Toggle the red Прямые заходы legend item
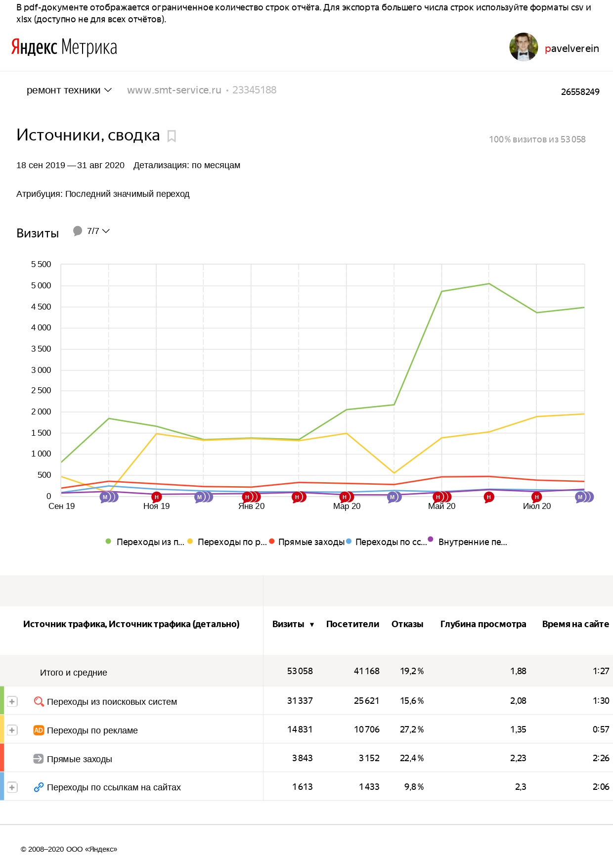 click(x=307, y=542)
